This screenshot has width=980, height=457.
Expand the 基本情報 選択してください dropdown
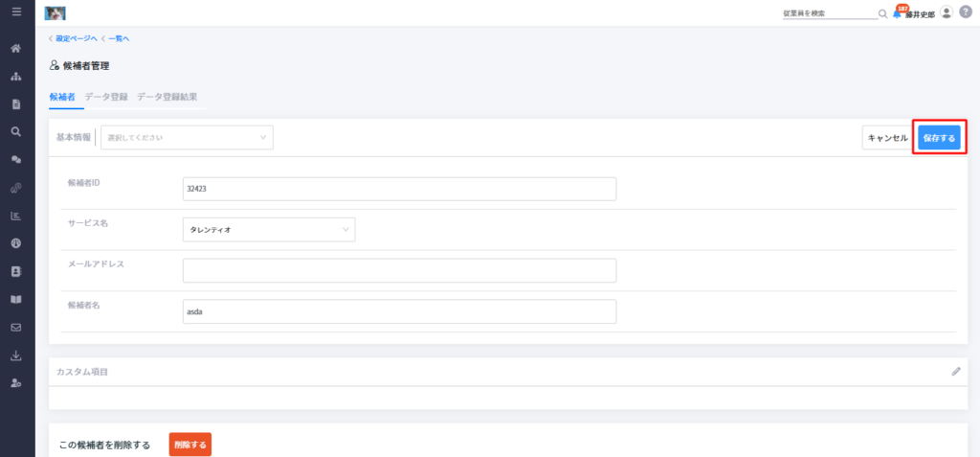pos(187,137)
